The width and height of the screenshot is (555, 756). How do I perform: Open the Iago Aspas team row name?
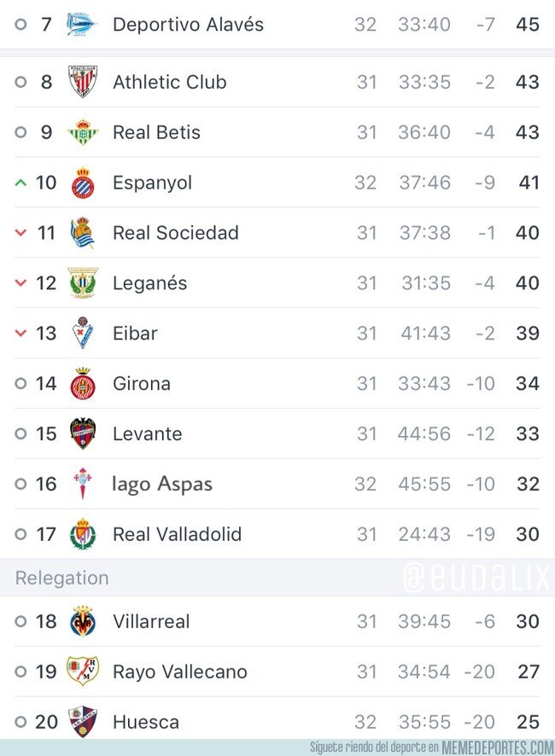point(162,484)
